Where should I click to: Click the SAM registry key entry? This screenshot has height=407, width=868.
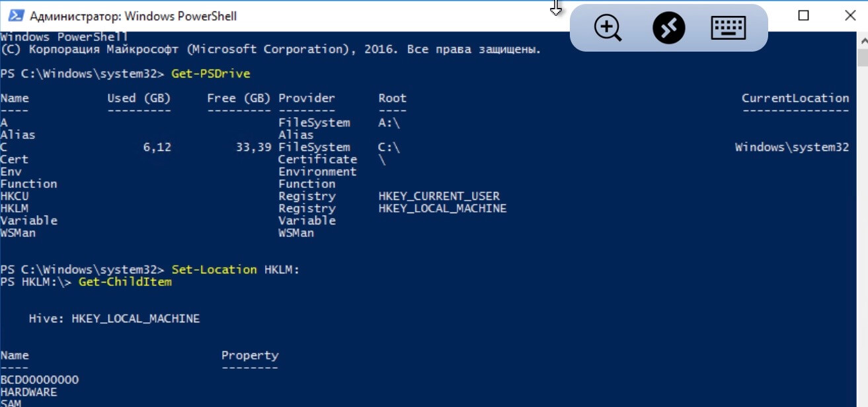[11, 402]
